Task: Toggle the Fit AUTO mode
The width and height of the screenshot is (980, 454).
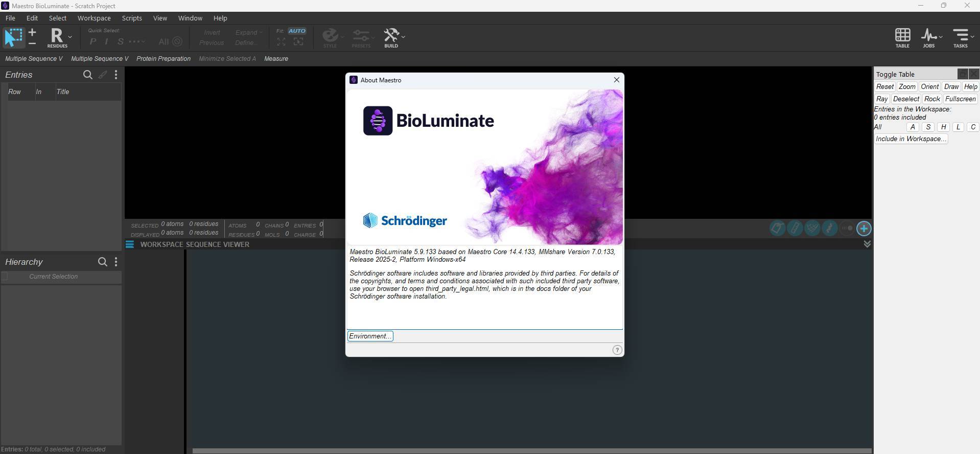Action: click(x=297, y=31)
